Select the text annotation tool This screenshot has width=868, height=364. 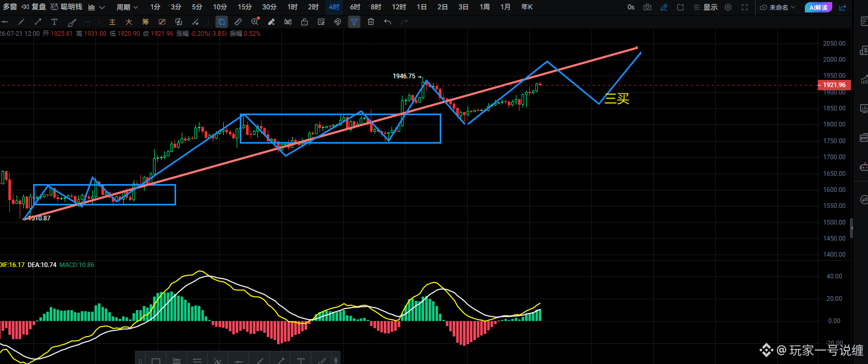[x=54, y=22]
